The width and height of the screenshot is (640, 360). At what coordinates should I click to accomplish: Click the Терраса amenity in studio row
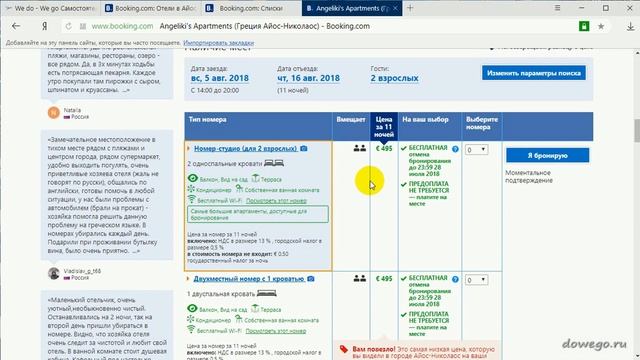pyautogui.click(x=266, y=179)
